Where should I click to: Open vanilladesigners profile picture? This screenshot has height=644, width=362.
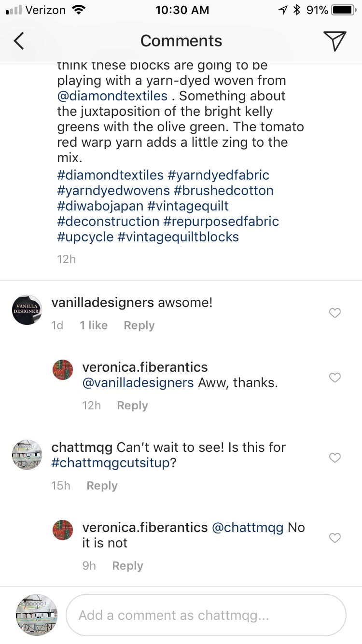[27, 310]
